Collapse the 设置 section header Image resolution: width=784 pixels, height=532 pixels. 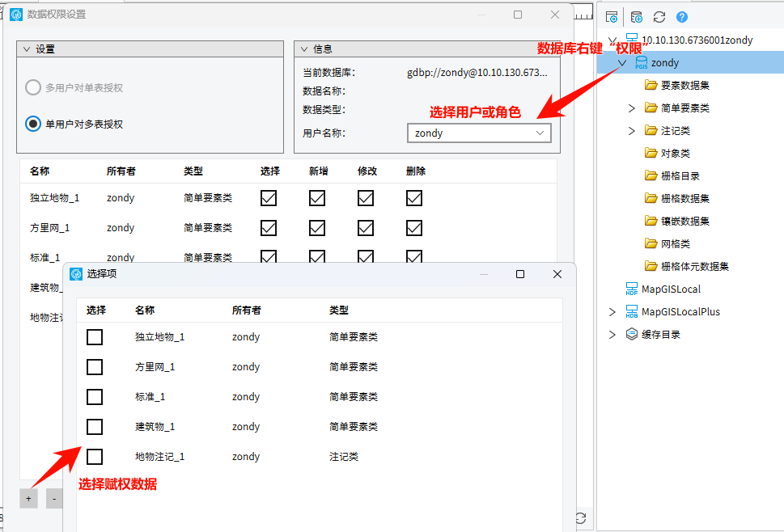[x=27, y=49]
